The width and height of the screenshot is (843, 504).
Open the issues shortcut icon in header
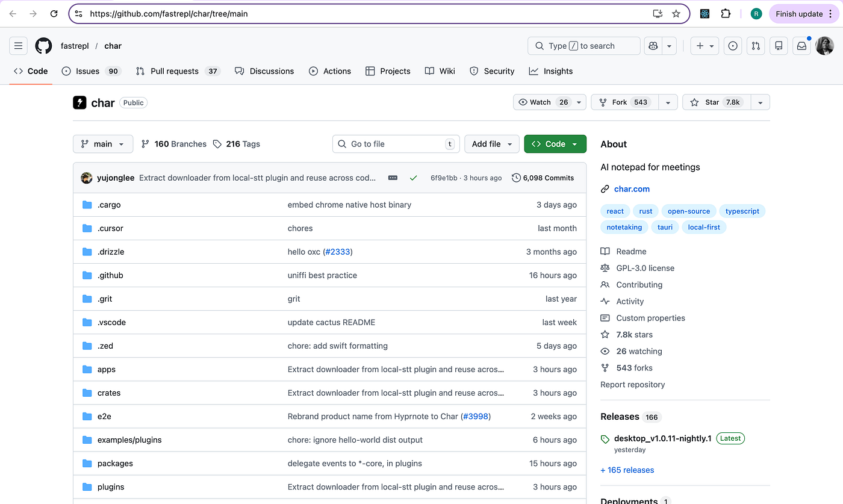733,46
